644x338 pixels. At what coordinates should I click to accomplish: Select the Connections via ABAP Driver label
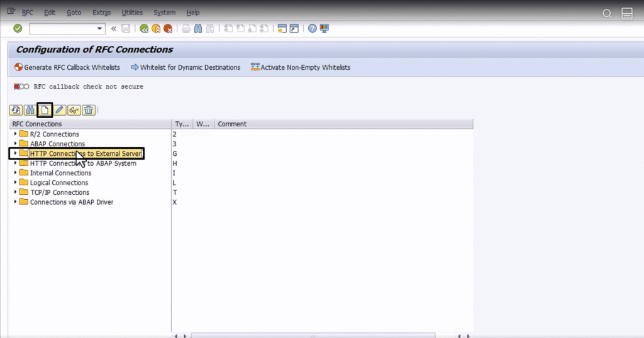tap(72, 202)
